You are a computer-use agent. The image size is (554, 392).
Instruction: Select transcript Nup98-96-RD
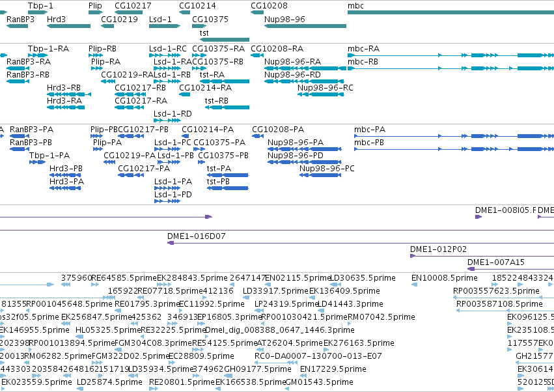coord(292,75)
